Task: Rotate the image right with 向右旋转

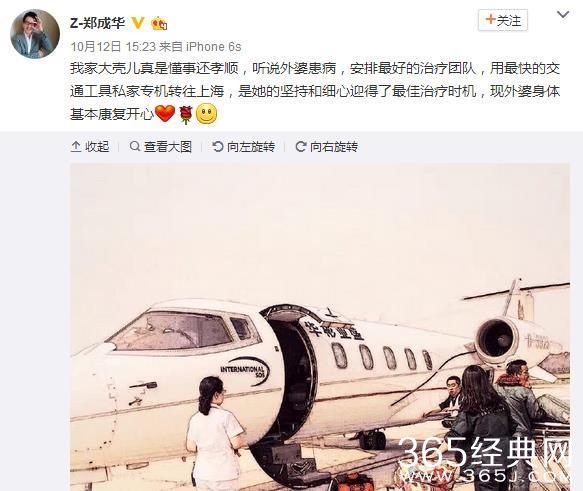Action: point(326,147)
